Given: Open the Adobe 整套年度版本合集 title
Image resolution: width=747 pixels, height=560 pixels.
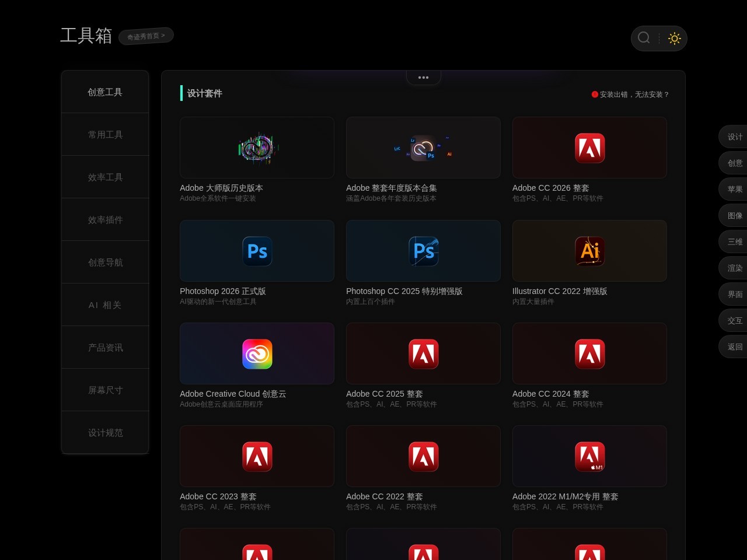Looking at the screenshot, I should [392, 188].
